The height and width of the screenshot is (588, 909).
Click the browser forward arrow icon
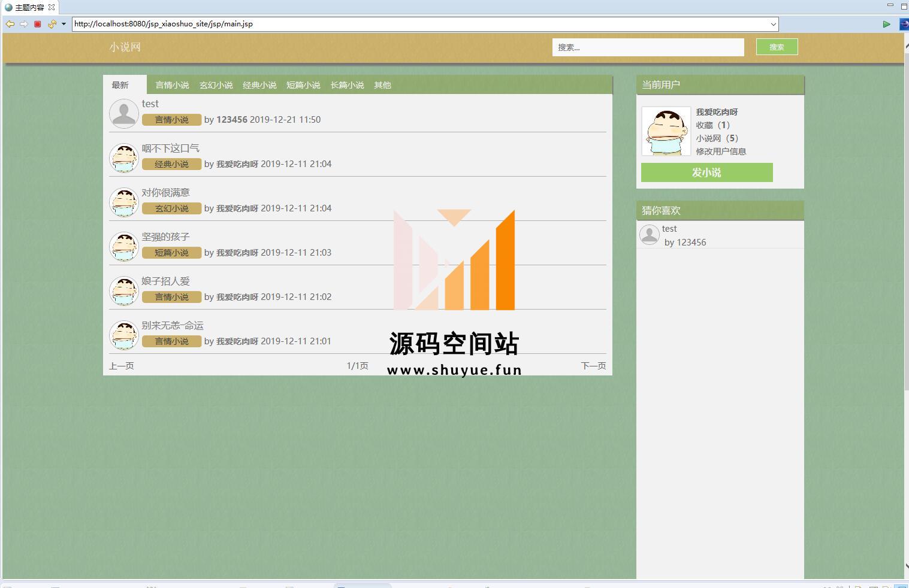(24, 24)
